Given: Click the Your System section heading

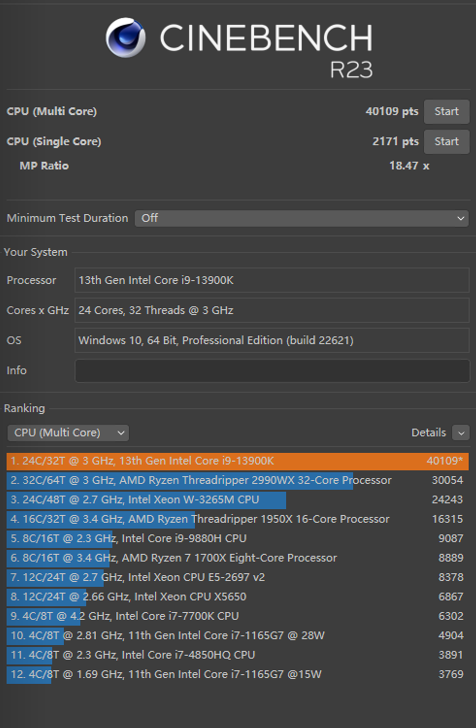Looking at the screenshot, I should point(36,252).
